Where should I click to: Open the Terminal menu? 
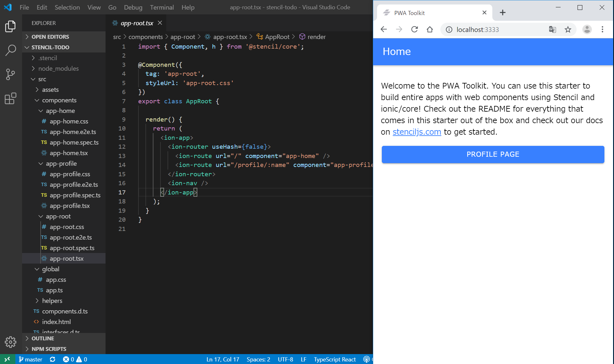click(x=162, y=7)
